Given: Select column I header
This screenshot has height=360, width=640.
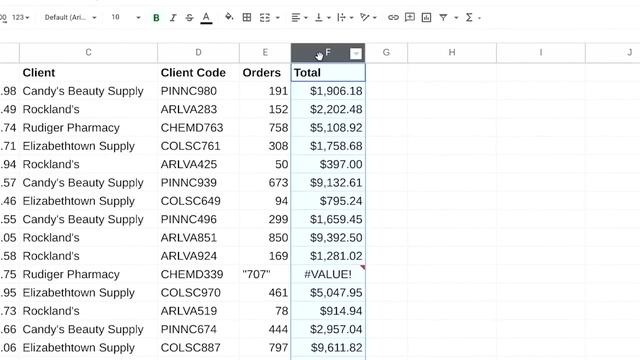Looking at the screenshot, I should (541, 53).
